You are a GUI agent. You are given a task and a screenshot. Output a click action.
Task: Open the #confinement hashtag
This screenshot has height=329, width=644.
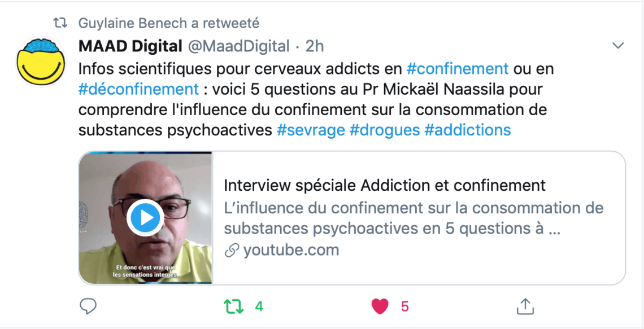point(458,68)
